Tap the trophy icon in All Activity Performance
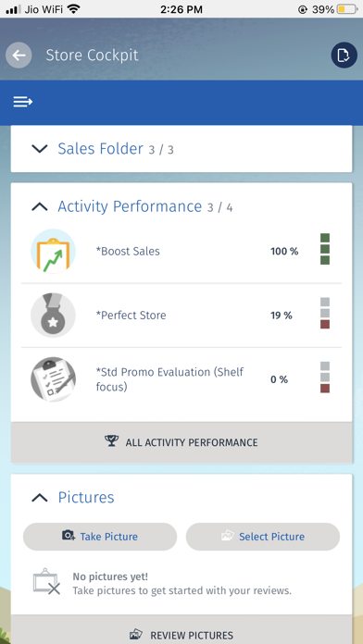 click(x=111, y=442)
